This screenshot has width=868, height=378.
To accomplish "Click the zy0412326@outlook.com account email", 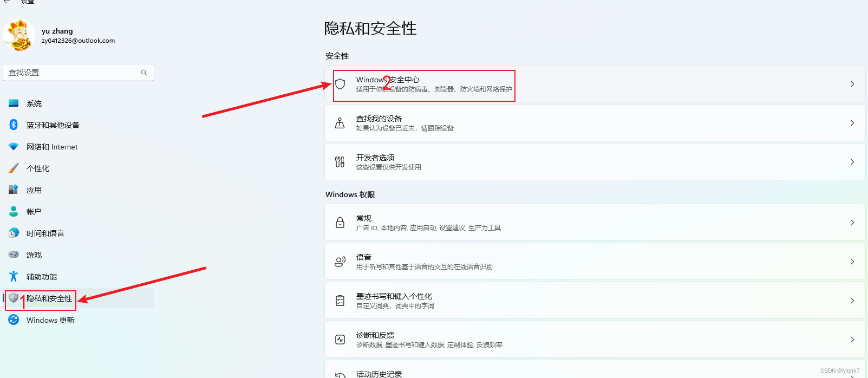I will point(78,41).
